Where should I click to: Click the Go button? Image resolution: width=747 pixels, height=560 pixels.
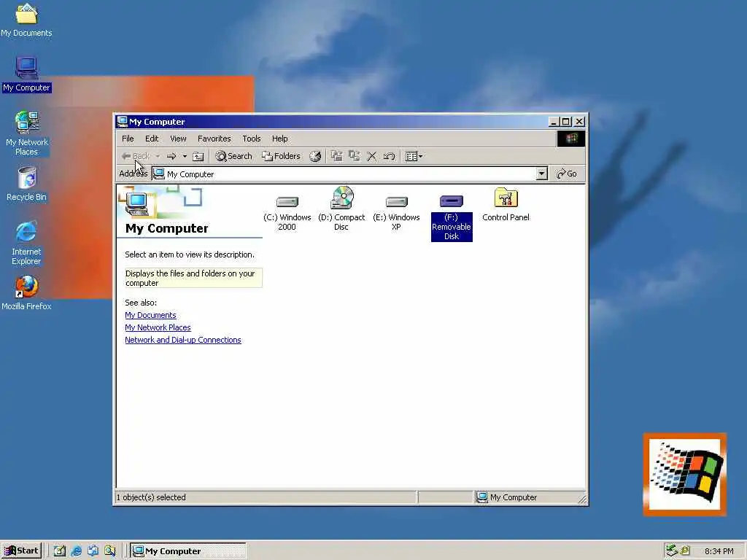[567, 174]
